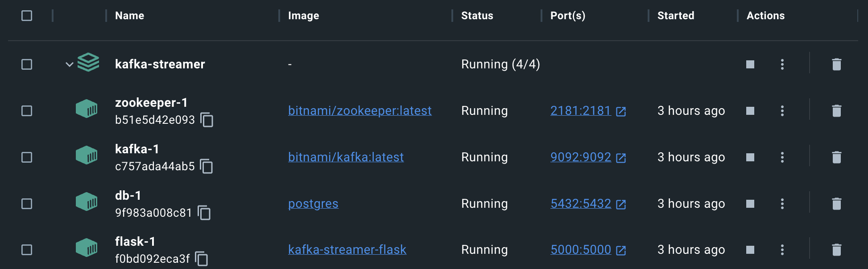Delete the flask-1 container
The height and width of the screenshot is (269, 868).
pos(836,250)
